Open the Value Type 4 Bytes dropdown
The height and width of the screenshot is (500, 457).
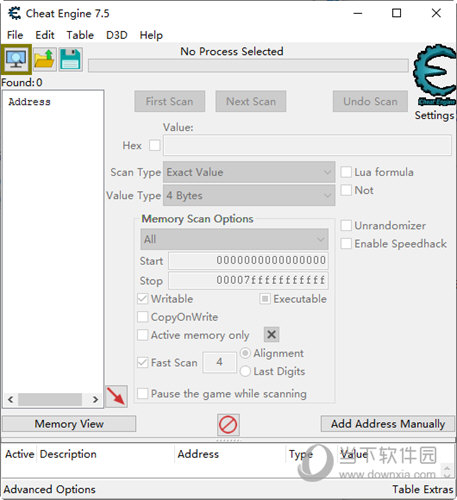pyautogui.click(x=249, y=195)
